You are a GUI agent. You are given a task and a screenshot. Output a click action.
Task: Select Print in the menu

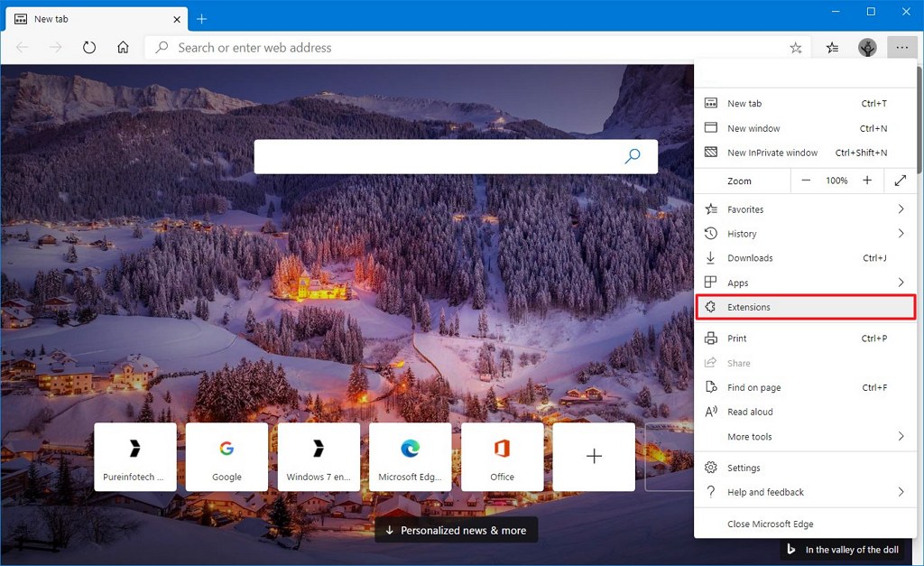click(x=806, y=339)
